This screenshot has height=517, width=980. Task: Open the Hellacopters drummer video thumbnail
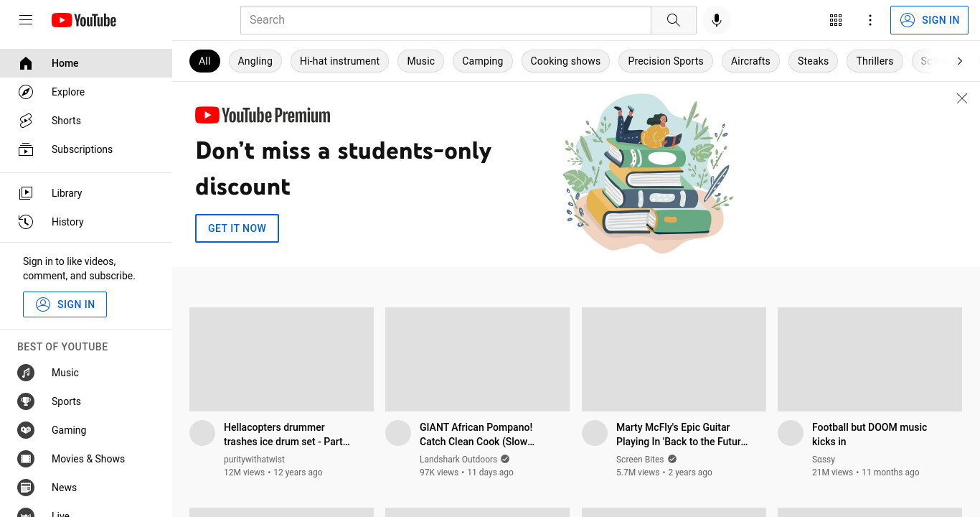tap(281, 359)
